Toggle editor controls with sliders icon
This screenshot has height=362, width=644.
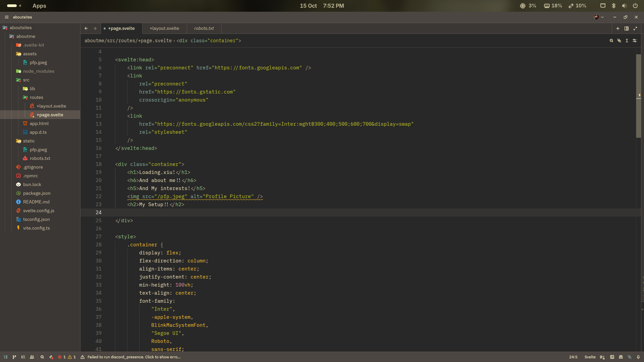(635, 41)
